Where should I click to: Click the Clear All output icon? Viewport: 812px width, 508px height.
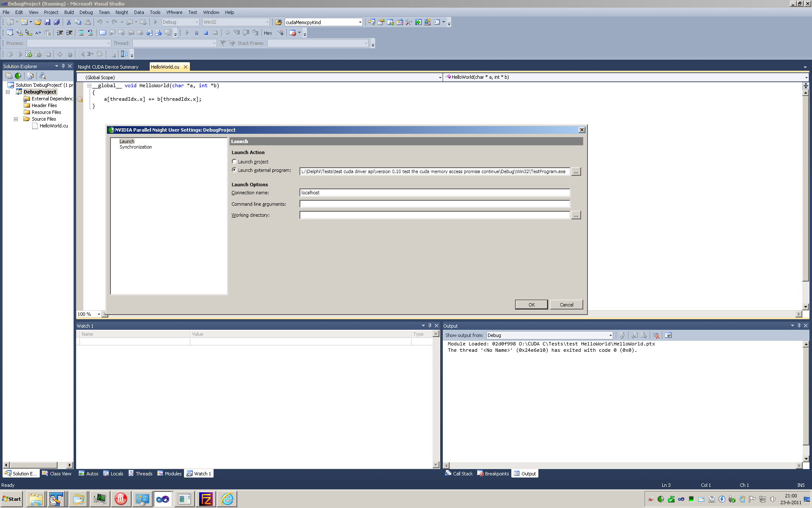click(x=656, y=335)
